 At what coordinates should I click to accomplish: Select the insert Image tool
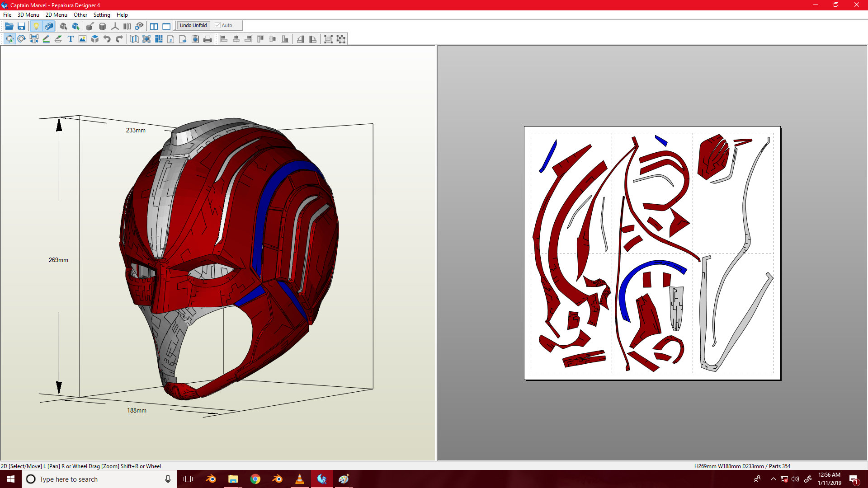82,39
